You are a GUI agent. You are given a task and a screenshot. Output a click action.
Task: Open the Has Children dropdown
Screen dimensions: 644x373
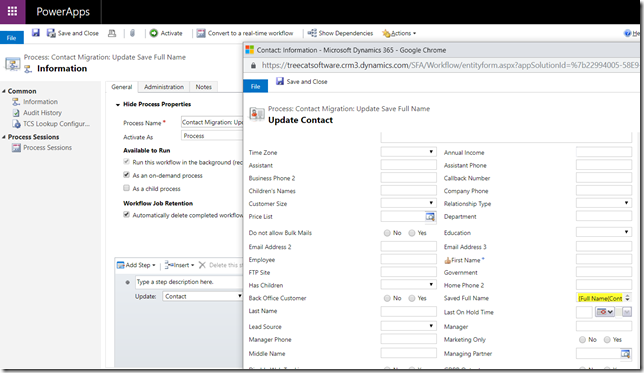408,284
